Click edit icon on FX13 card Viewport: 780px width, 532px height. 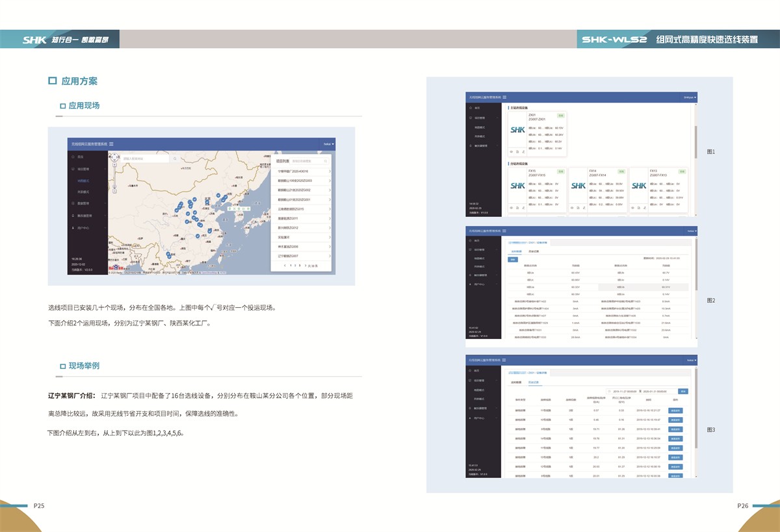tap(645, 208)
